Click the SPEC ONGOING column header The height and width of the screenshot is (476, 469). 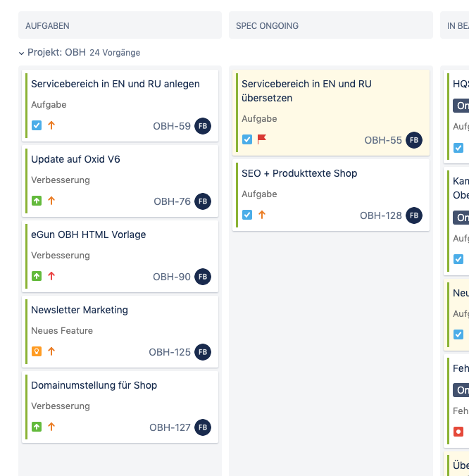coord(268,26)
